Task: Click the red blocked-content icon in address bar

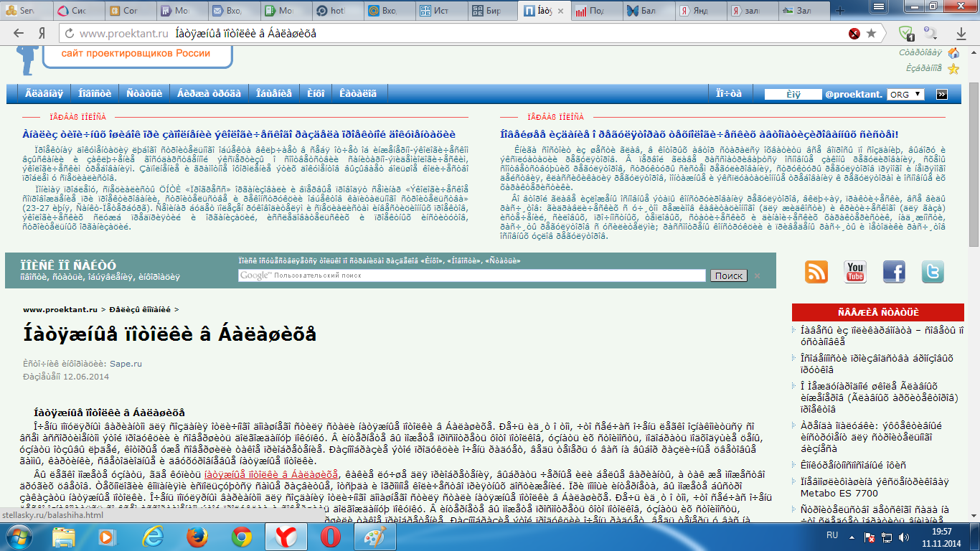Action: (854, 34)
